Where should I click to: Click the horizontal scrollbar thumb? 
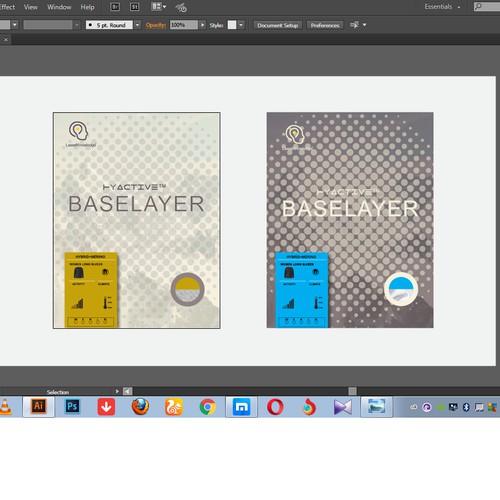point(352,391)
